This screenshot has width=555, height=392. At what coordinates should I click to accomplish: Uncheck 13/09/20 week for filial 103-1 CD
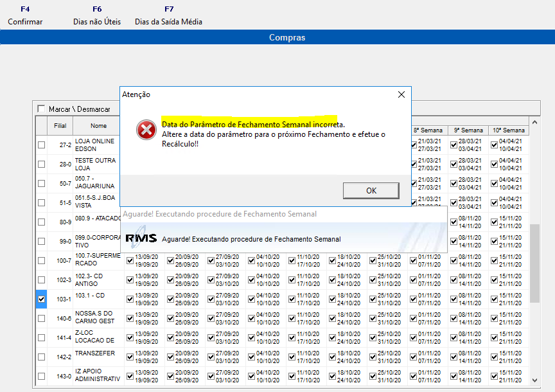coord(130,299)
